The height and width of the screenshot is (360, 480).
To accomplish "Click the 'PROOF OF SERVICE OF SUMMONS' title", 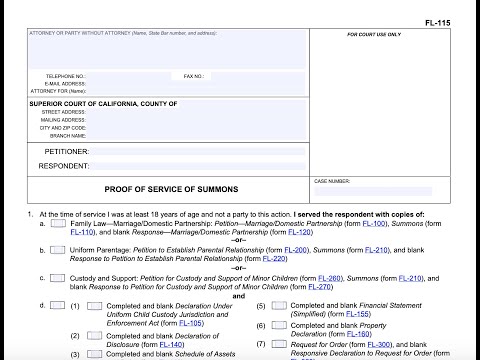I will click(171, 189).
